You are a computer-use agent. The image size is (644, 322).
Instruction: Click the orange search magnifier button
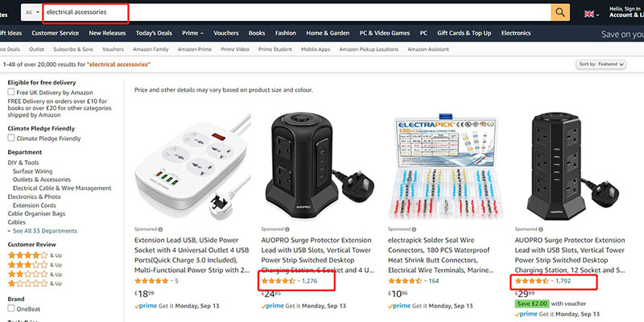(560, 12)
